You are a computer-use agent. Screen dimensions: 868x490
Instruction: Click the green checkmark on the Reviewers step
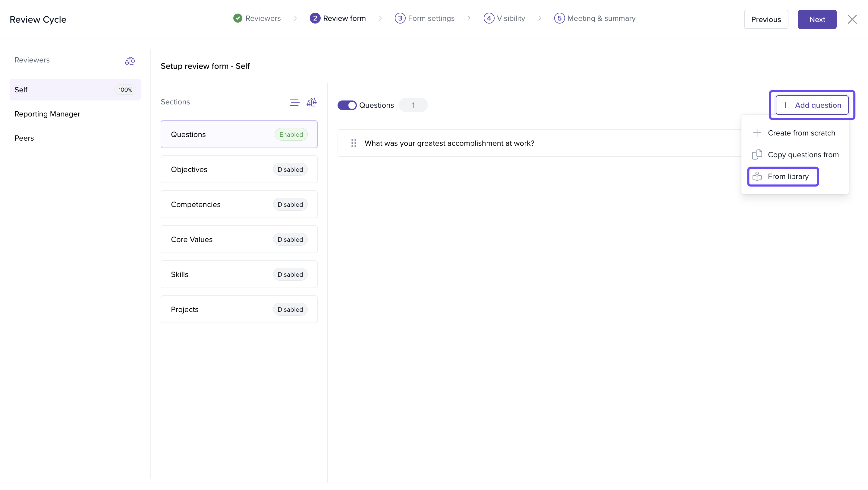237,18
